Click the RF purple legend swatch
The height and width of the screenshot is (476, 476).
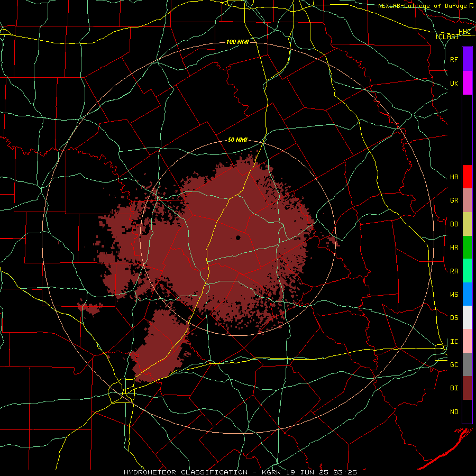467,59
